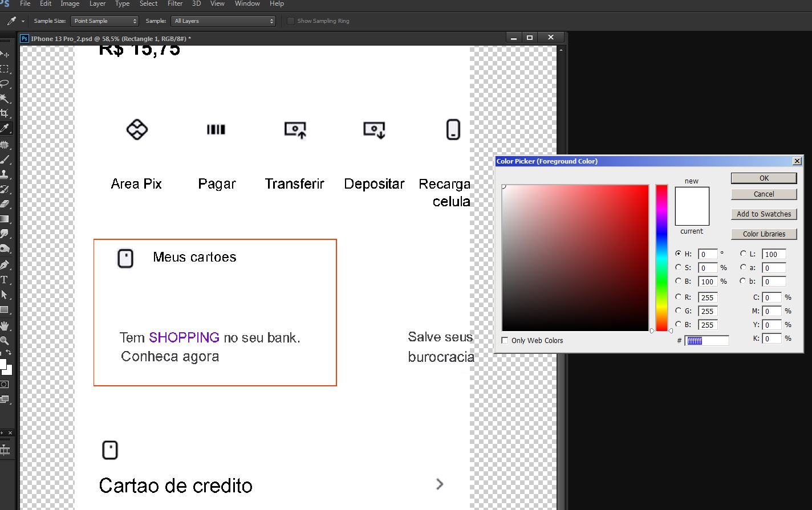Image resolution: width=812 pixels, height=510 pixels.
Task: Select the Eraser tool
Action: click(5, 204)
